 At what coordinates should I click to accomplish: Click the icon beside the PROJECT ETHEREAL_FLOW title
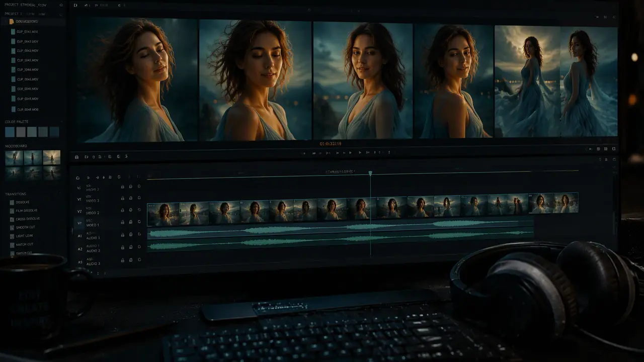61,6
